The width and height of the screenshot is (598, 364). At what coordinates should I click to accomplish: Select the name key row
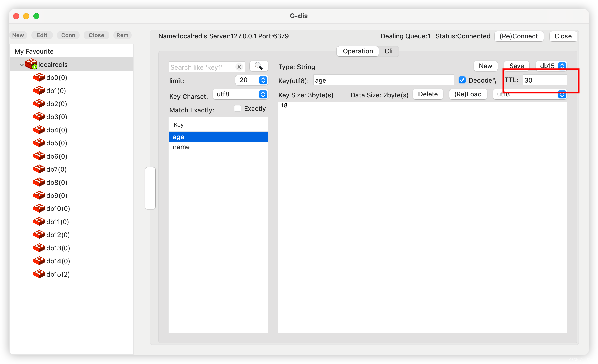[218, 147]
